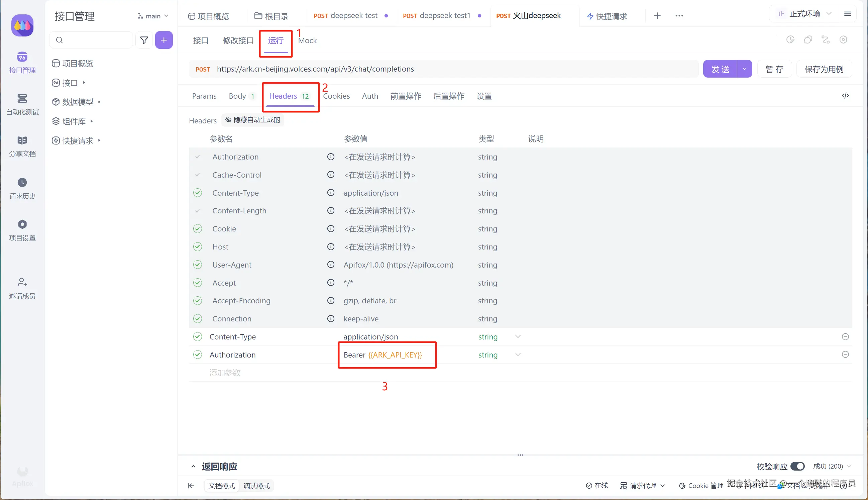
Task: Click the purple plus add button
Action: (x=164, y=40)
